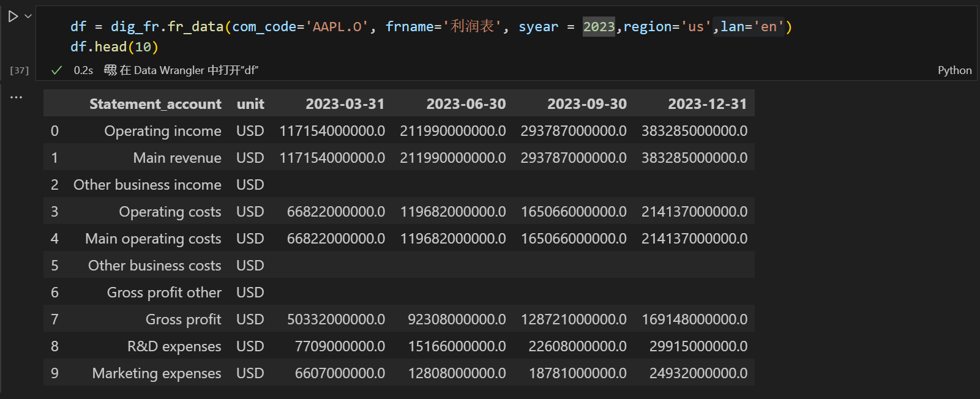Place cursor in the df.head(10) code line

[114, 47]
